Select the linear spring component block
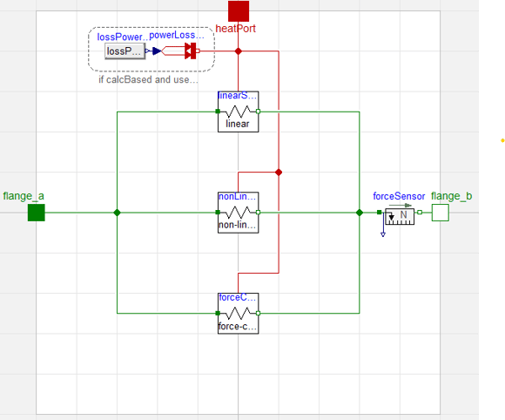 click(x=239, y=112)
